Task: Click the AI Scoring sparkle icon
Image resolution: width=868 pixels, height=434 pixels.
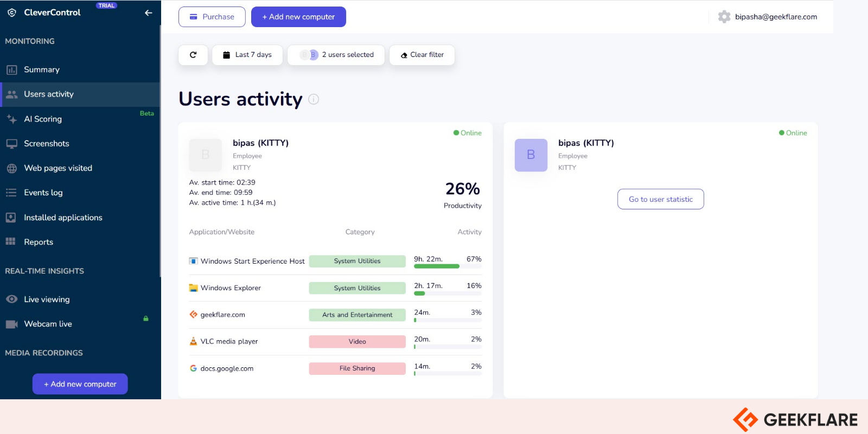Action: tap(11, 119)
